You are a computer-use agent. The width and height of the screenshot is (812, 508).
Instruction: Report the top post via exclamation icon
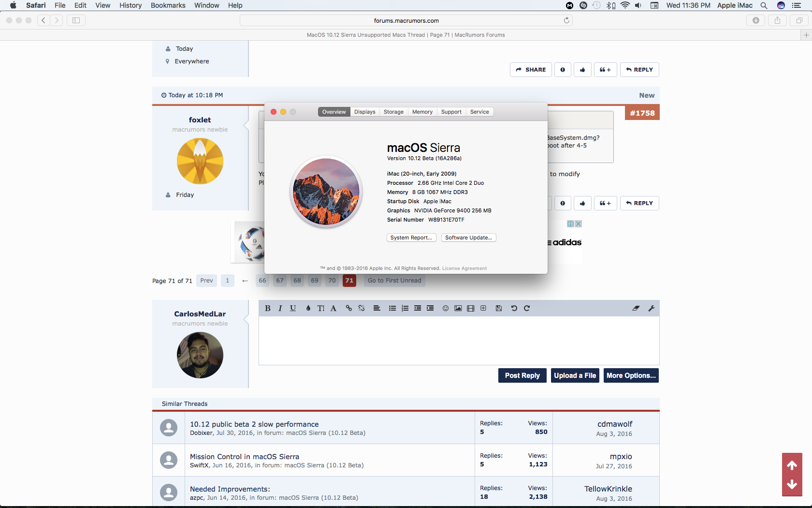pyautogui.click(x=563, y=70)
